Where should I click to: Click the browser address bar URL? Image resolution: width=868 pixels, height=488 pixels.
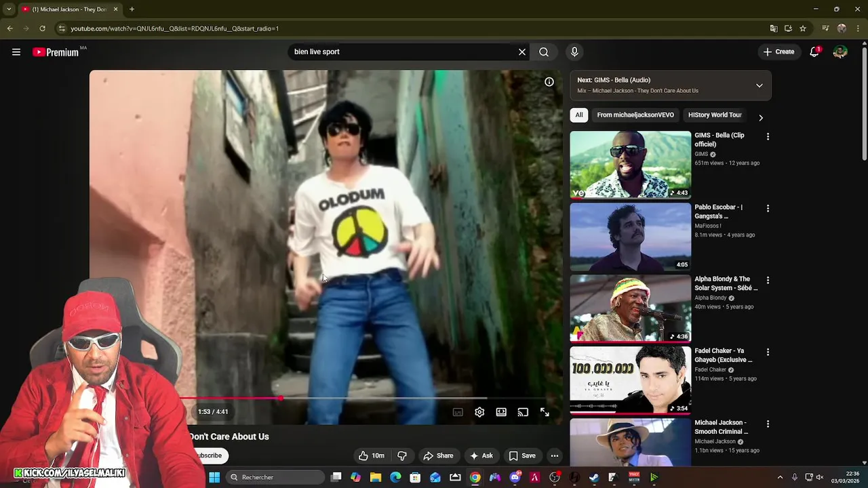[175, 28]
